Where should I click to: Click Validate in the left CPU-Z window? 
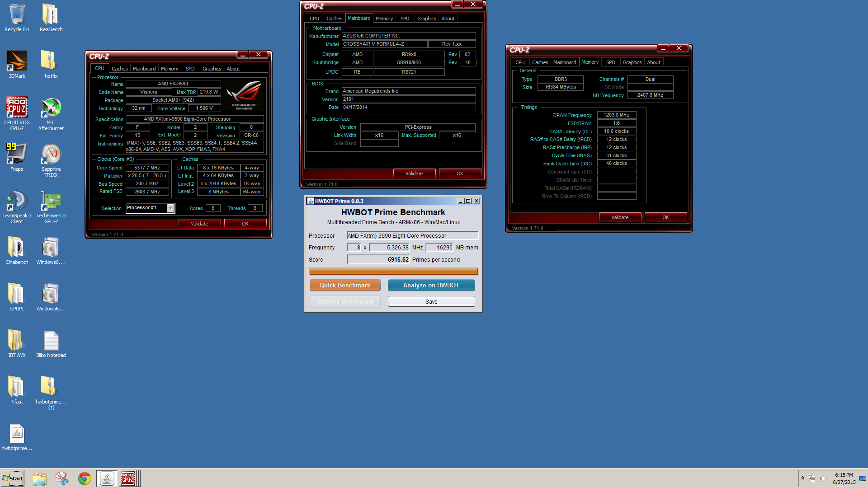click(199, 224)
